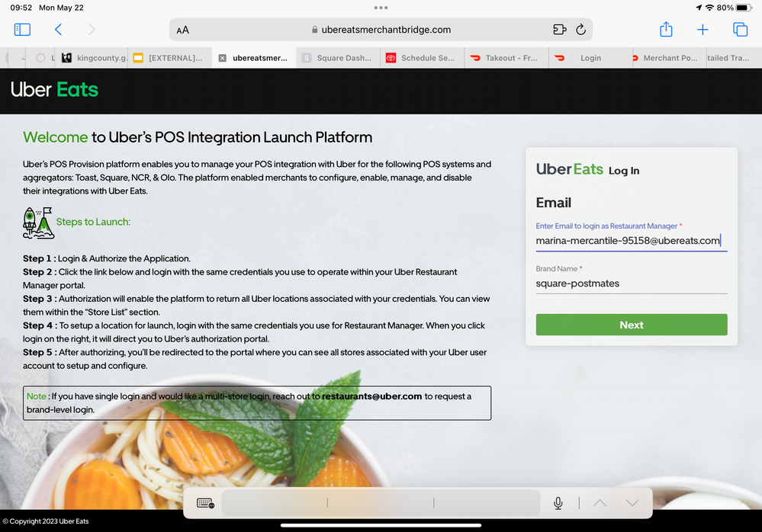Click the restaurants@uber.com email link
762x532 pixels.
tap(371, 396)
